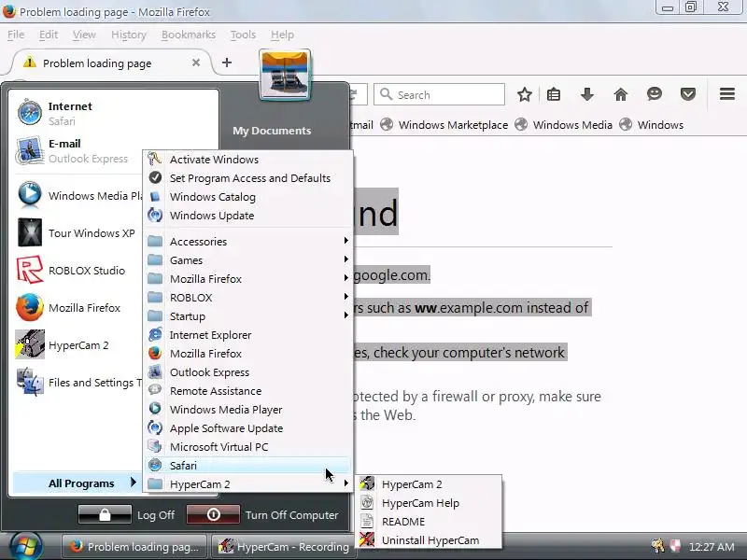Open Mozilla Firefox from the Start menu left pane

[68, 308]
